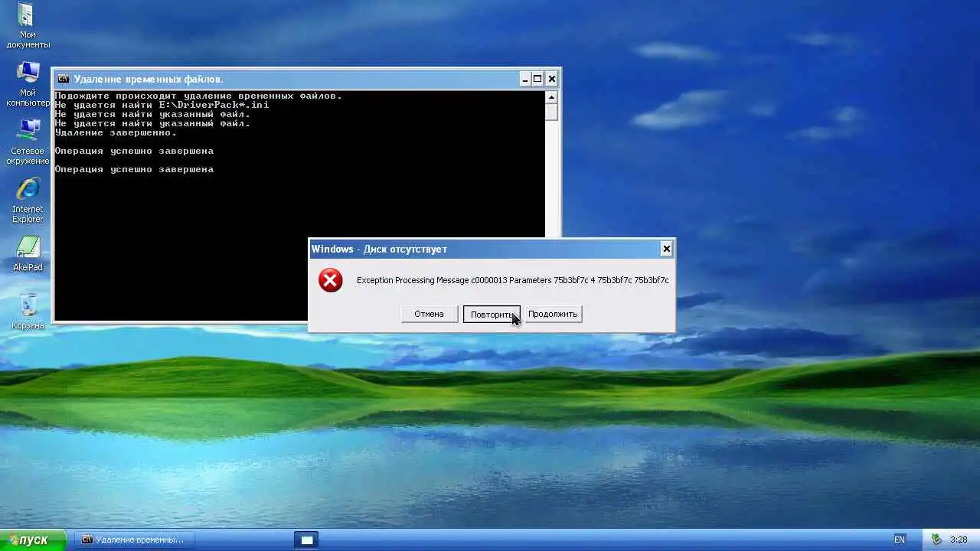Click the E:\DriverPack*.ini console line
Image resolution: width=980 pixels, height=551 pixels.
coord(162,105)
